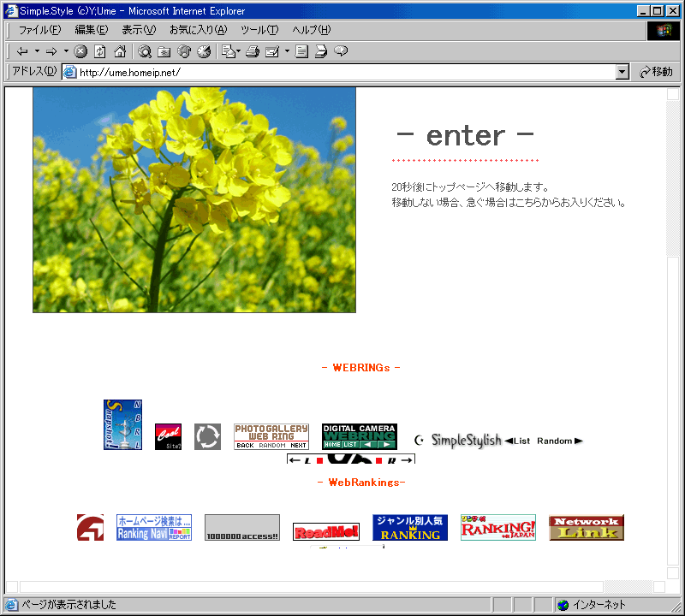This screenshot has height=616, width=685.
Task: Open the ReadMe! banner
Action: coord(326,532)
